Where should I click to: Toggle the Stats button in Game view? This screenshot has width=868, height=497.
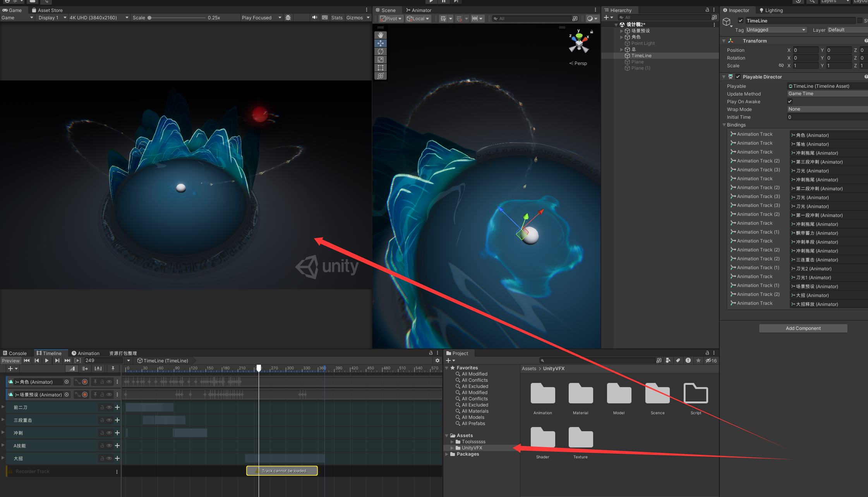[337, 18]
